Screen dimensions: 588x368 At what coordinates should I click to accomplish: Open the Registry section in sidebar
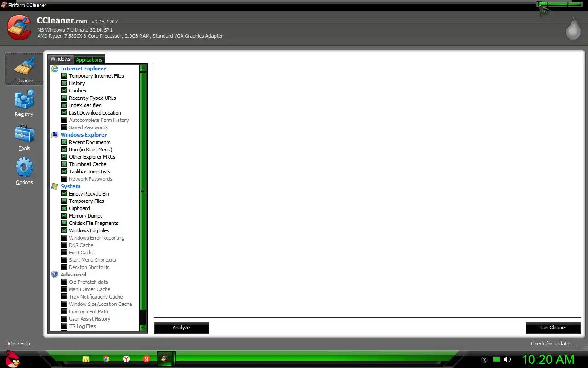click(24, 103)
